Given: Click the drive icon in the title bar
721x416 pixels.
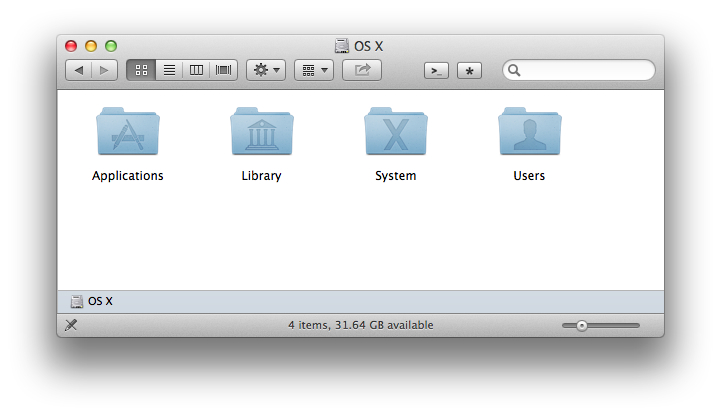Looking at the screenshot, I should click(342, 46).
